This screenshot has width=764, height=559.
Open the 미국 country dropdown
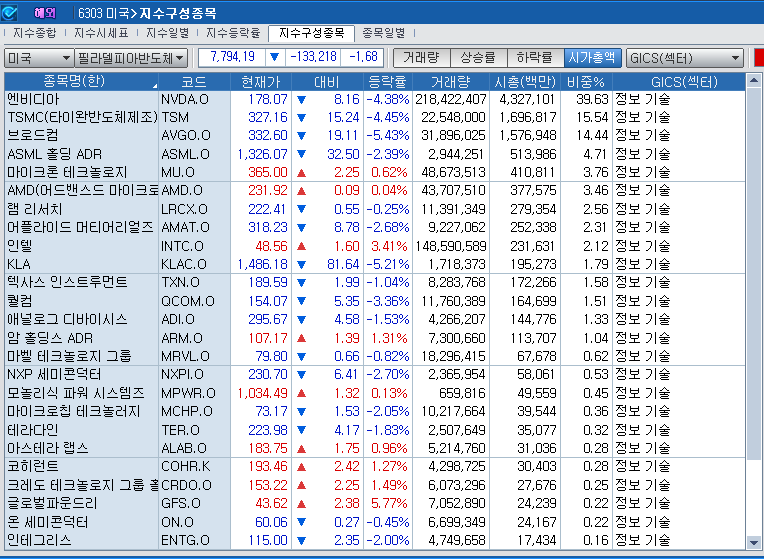38,58
